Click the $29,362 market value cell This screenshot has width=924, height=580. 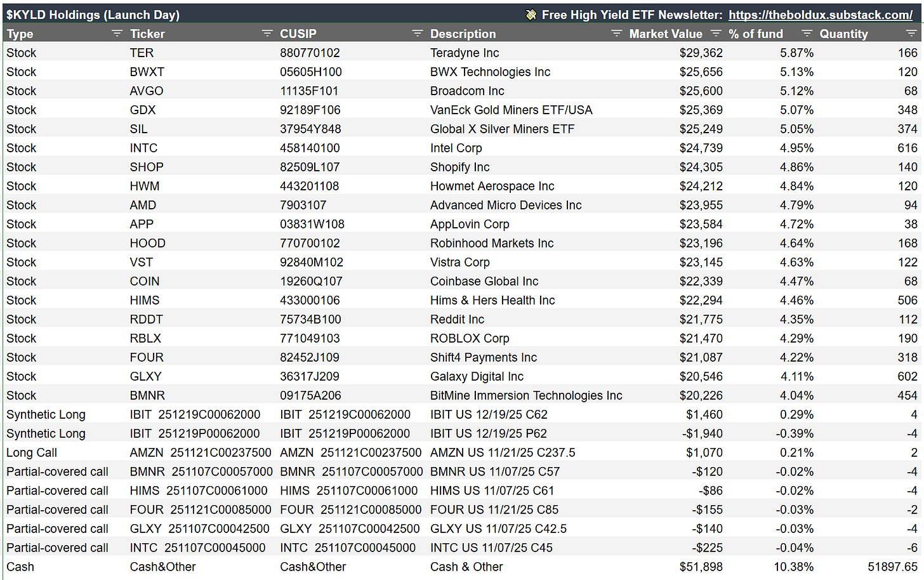point(701,53)
